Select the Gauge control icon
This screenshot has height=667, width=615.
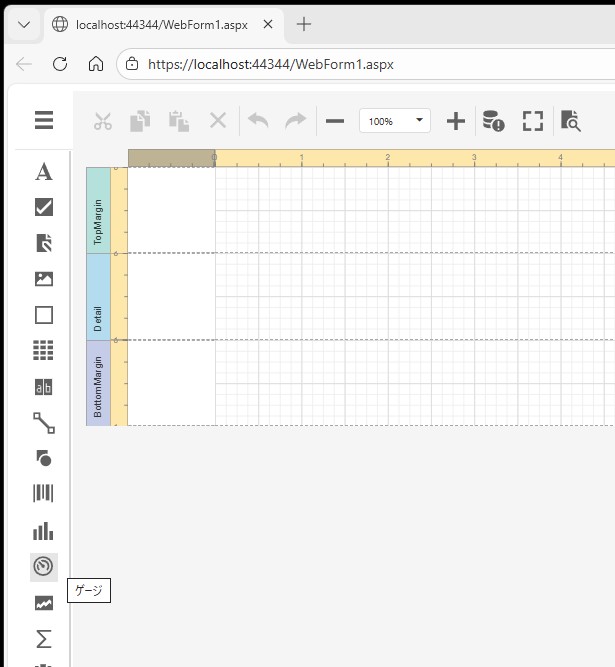[43, 566]
